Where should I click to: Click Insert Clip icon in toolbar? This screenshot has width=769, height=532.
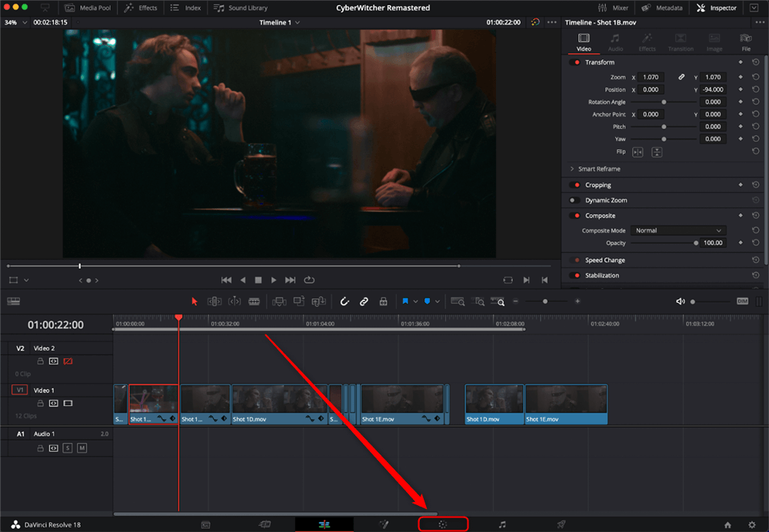[279, 301]
